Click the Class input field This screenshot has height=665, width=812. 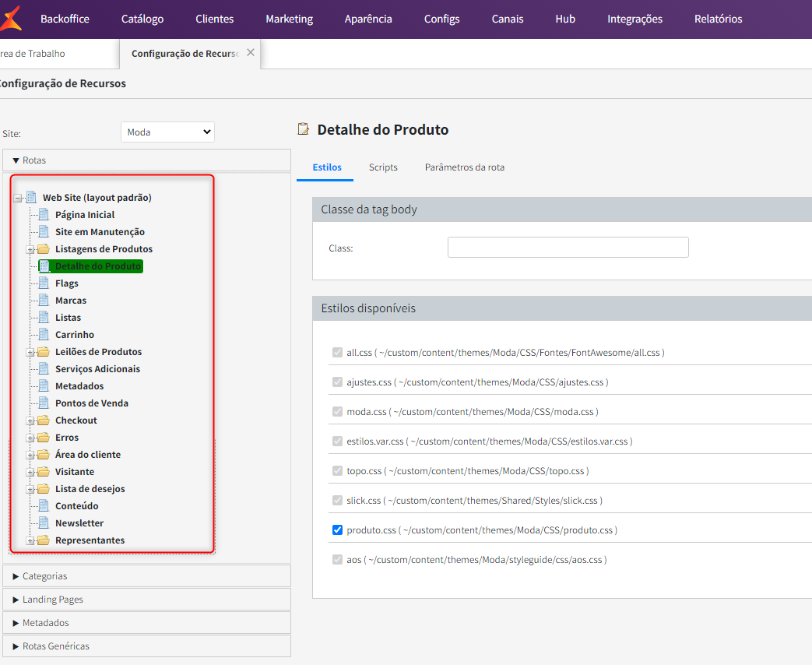568,247
